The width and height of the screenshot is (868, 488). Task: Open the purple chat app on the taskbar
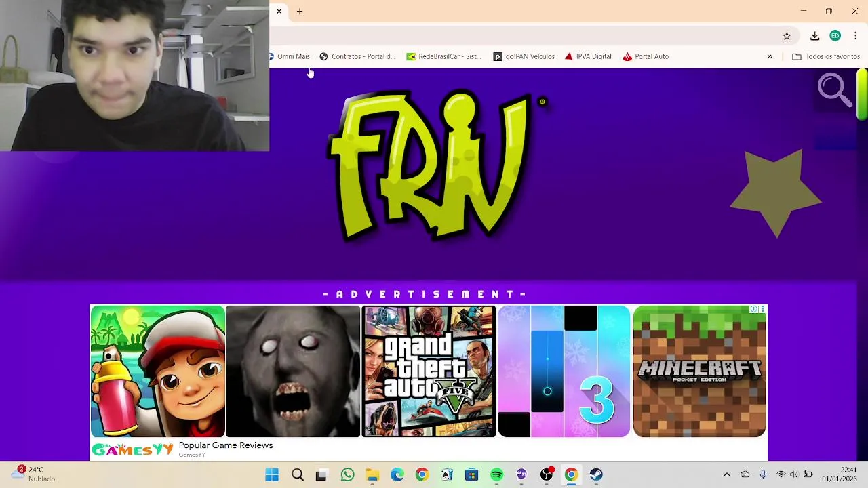521,474
